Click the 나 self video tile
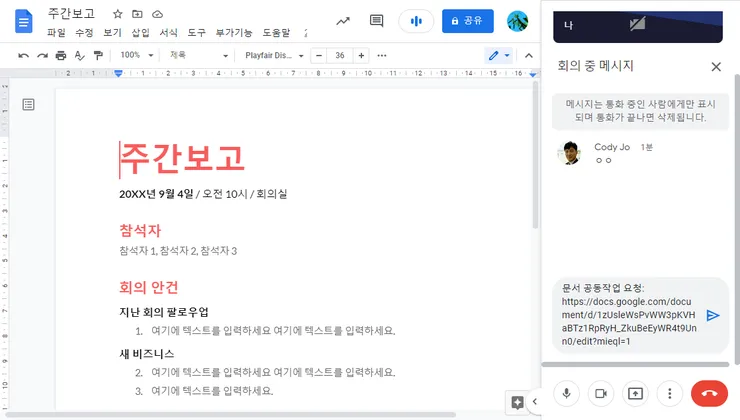Screen dimensions: 740x420 point(638,26)
